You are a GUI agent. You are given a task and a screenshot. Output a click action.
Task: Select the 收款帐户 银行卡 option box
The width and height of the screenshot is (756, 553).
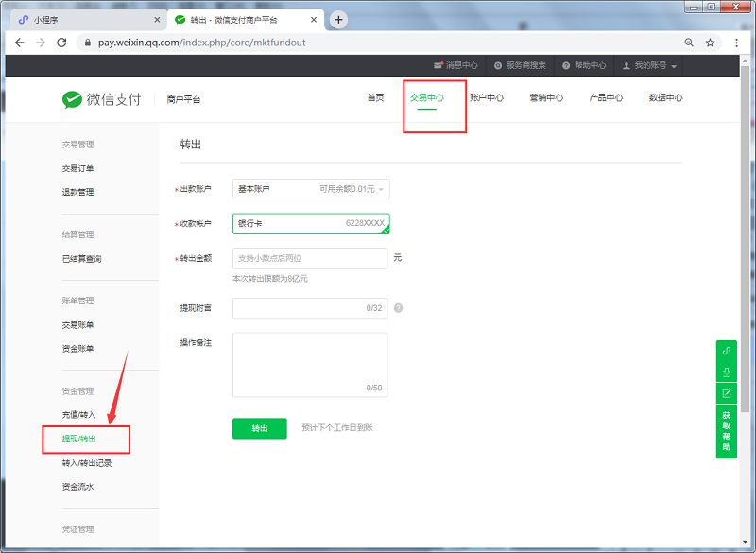pyautogui.click(x=311, y=224)
